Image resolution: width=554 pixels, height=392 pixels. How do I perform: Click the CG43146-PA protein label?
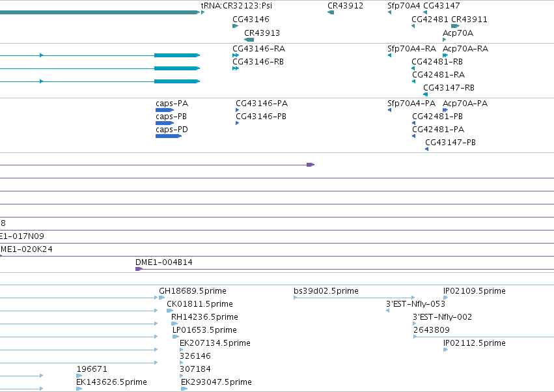(262, 104)
